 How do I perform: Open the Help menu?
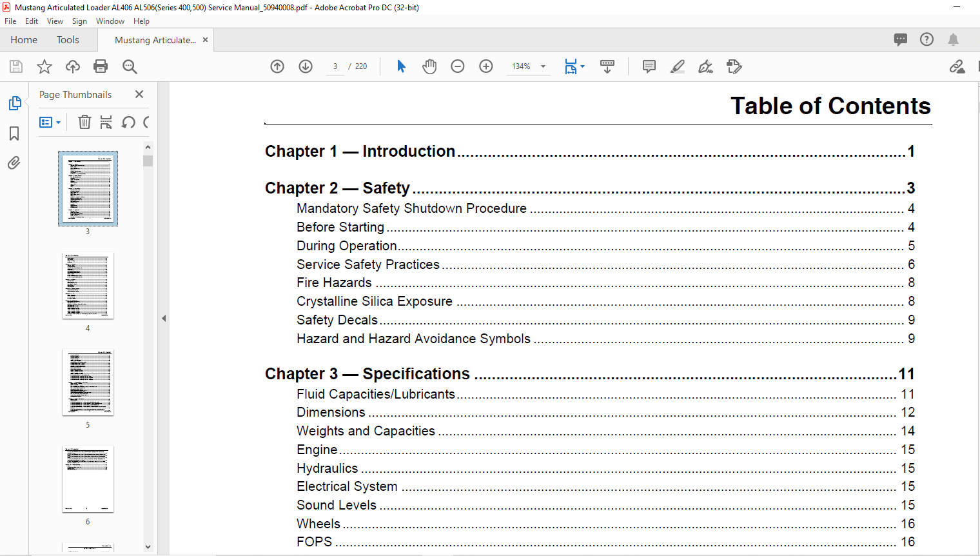point(141,21)
